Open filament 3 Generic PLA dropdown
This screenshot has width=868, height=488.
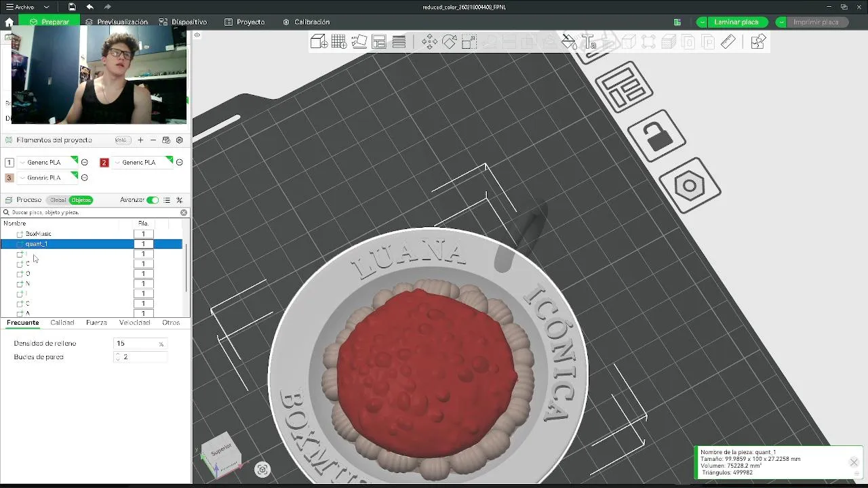(x=47, y=178)
